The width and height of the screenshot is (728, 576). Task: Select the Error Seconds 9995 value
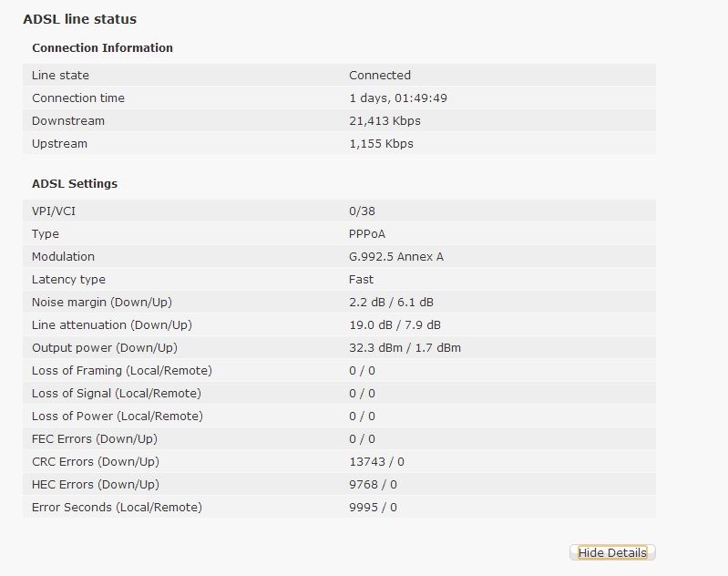(364, 508)
